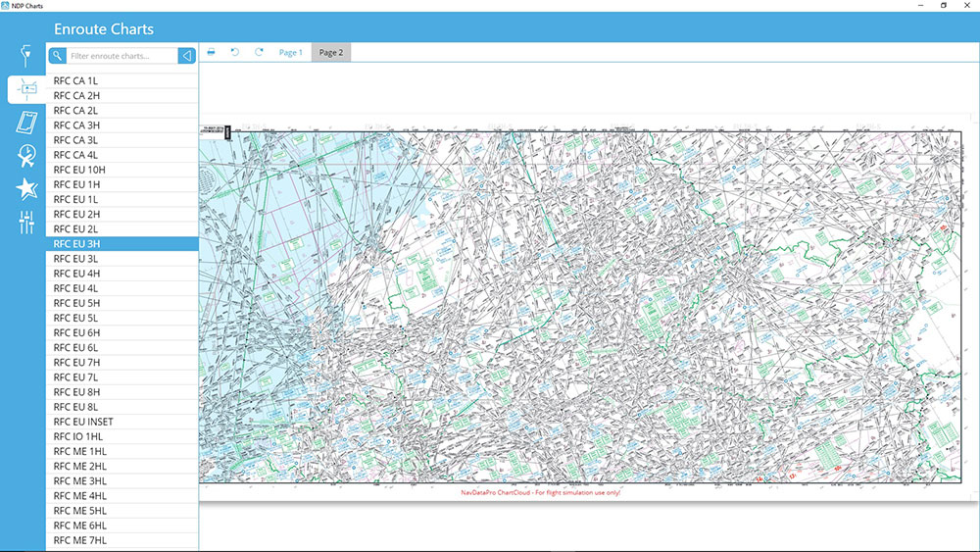
Task: Select RFC CA 3L chart
Action: coord(122,140)
